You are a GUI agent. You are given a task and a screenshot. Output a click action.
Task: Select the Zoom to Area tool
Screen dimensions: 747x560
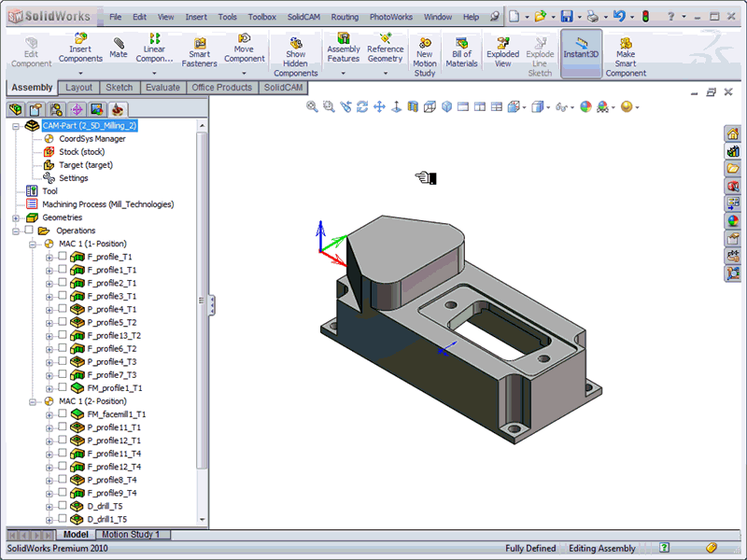[329, 106]
